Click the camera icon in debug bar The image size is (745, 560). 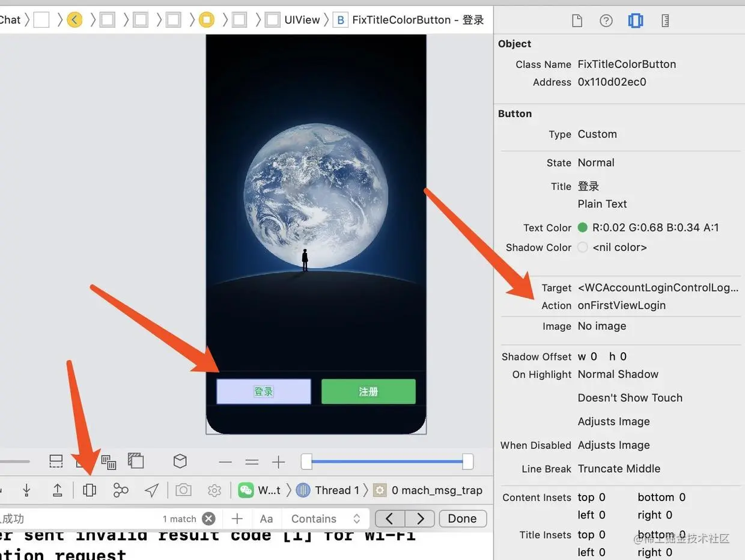[x=183, y=490]
